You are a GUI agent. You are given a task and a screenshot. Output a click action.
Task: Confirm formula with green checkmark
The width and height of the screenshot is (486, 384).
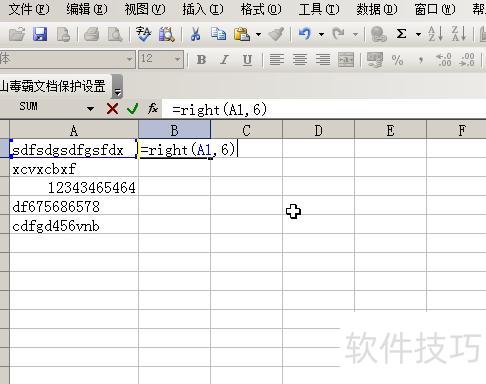point(133,109)
